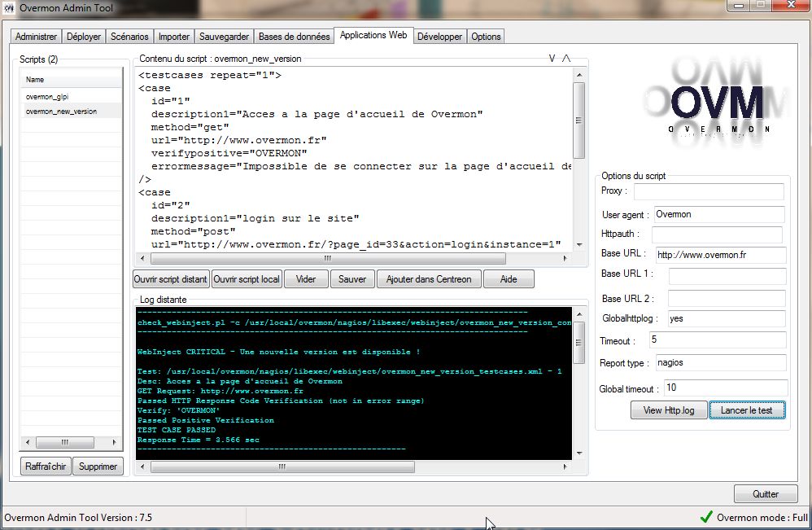Click Overmon Admin Tool Version 7.5 status text
Viewport: 812px width, 530px height.
tap(78, 518)
